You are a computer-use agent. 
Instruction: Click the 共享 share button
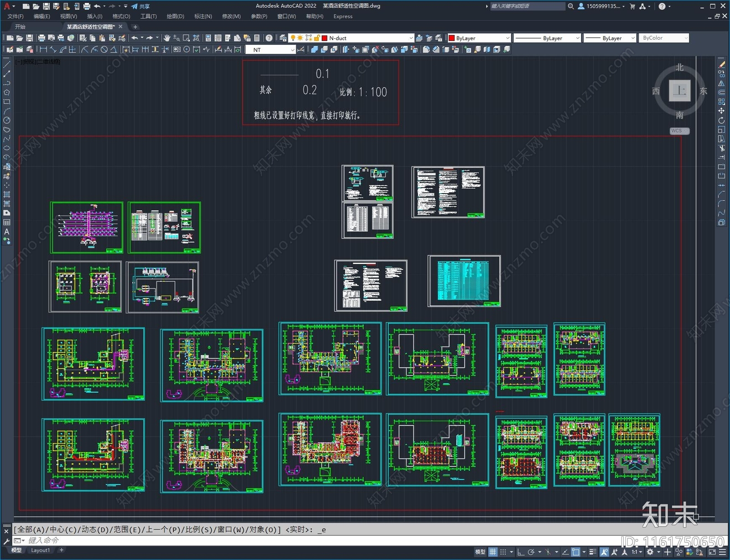pyautogui.click(x=141, y=6)
